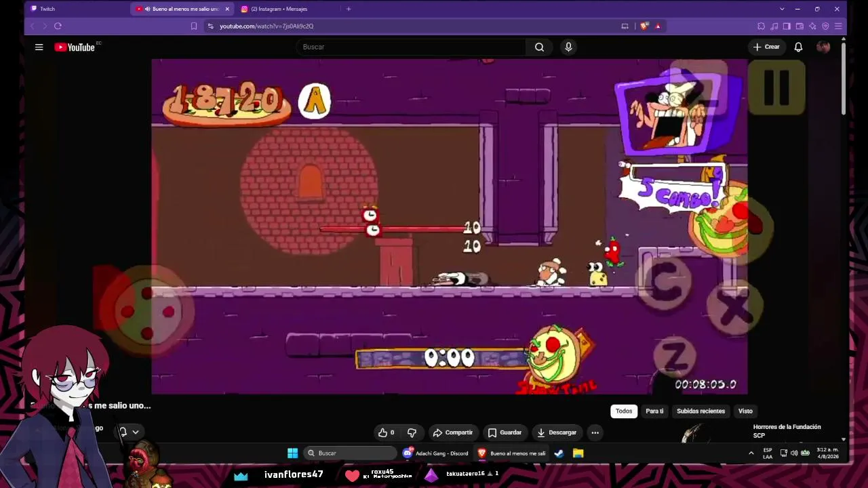
Task: Switch to the Twitch tab
Action: click(76, 9)
